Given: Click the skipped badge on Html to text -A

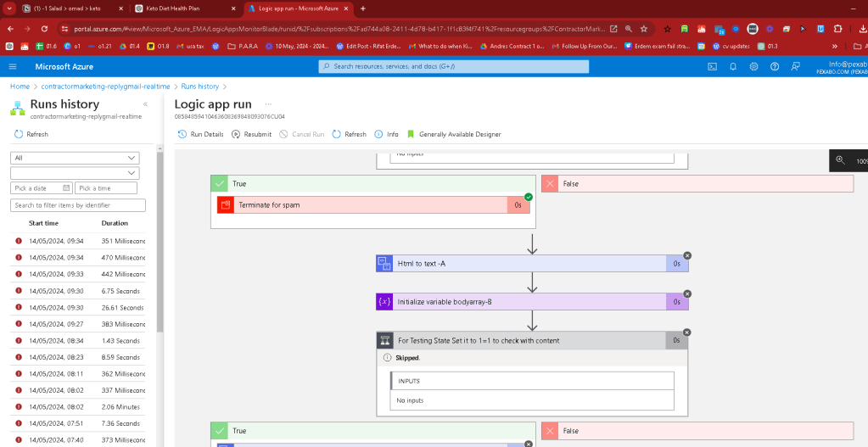Looking at the screenshot, I should pyautogui.click(x=687, y=255).
